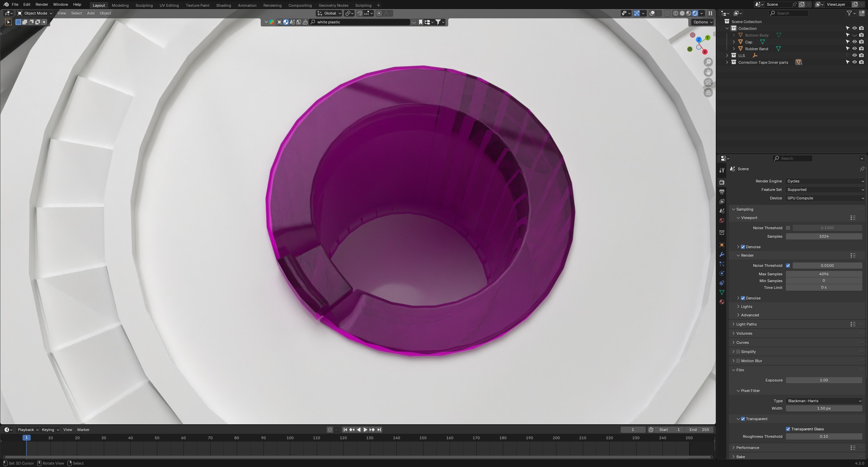The width and height of the screenshot is (868, 467).
Task: Open the Device dropdown
Action: click(x=825, y=198)
